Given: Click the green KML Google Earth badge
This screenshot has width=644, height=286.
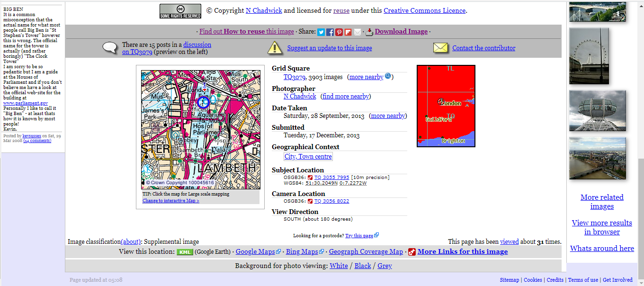Looking at the screenshot, I should coord(185,252).
